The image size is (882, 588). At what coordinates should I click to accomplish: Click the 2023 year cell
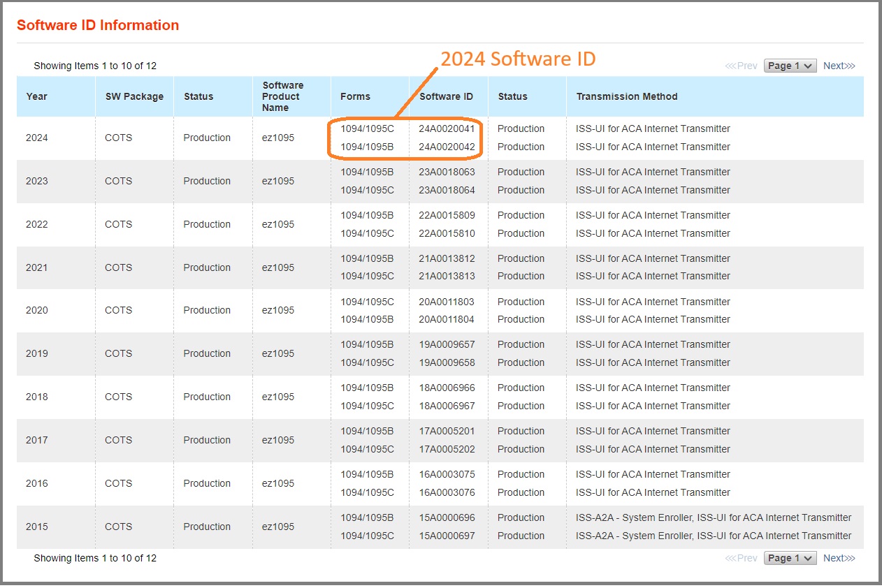click(37, 181)
